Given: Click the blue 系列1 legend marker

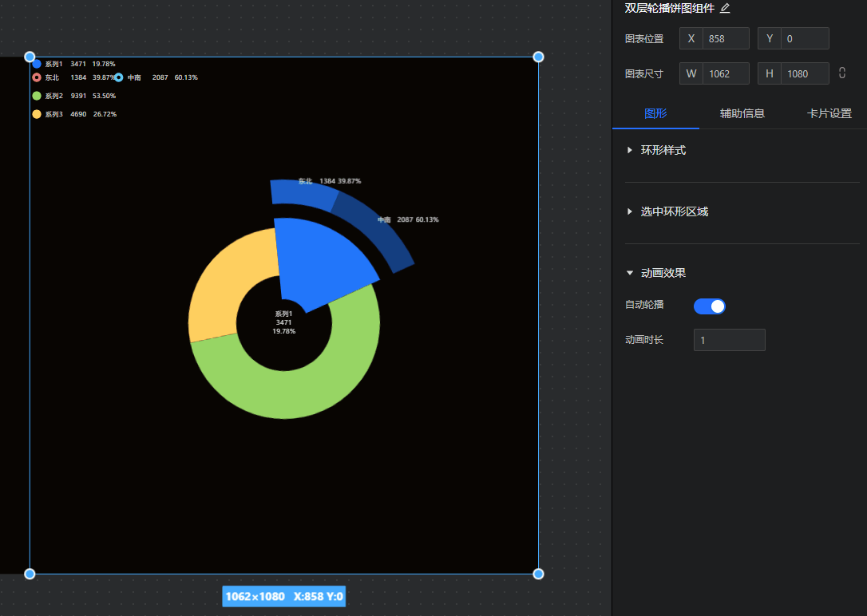Looking at the screenshot, I should click(37, 64).
